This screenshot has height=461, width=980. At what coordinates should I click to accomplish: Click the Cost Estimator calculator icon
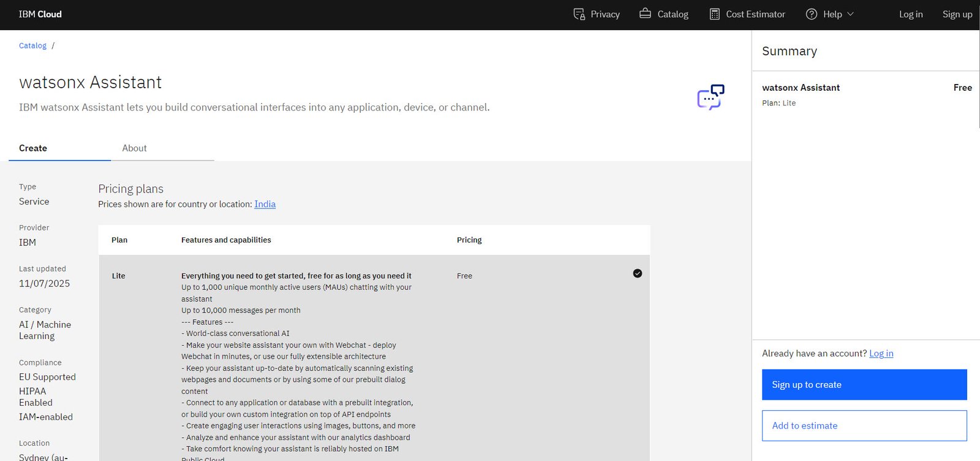714,14
